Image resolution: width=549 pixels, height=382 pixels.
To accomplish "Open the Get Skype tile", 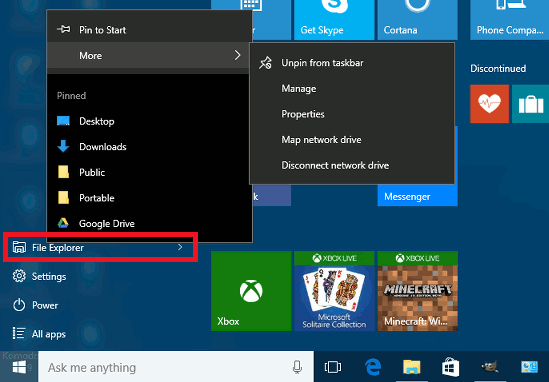I will coord(334,20).
